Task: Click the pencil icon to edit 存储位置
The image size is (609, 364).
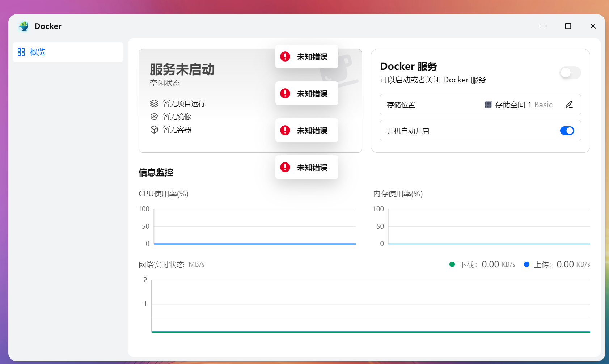Action: 569,104
